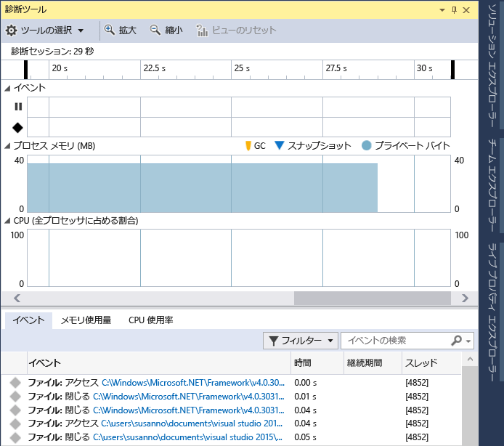Open the ツールの選択 gear menu
The image size is (504, 446).
tap(45, 31)
